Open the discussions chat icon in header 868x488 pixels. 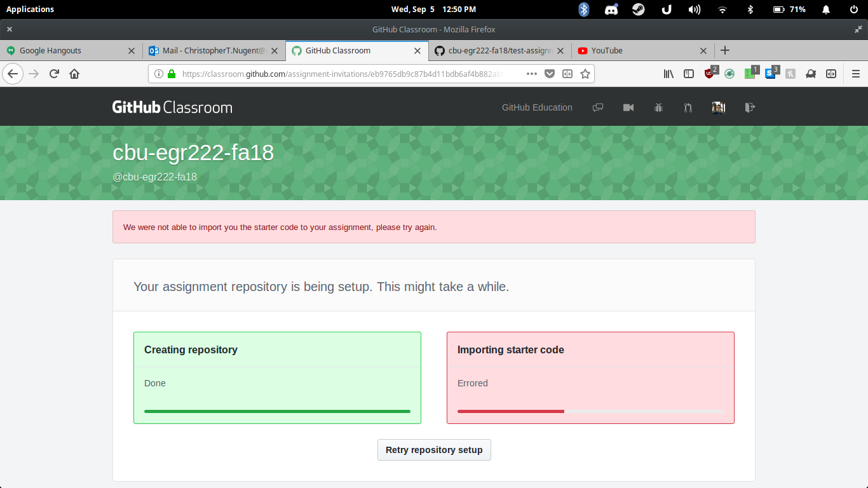(x=598, y=107)
